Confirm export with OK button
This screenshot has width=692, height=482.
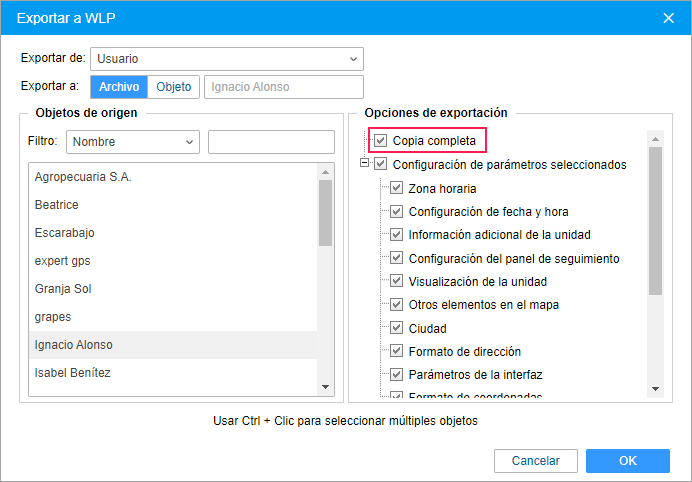(627, 461)
